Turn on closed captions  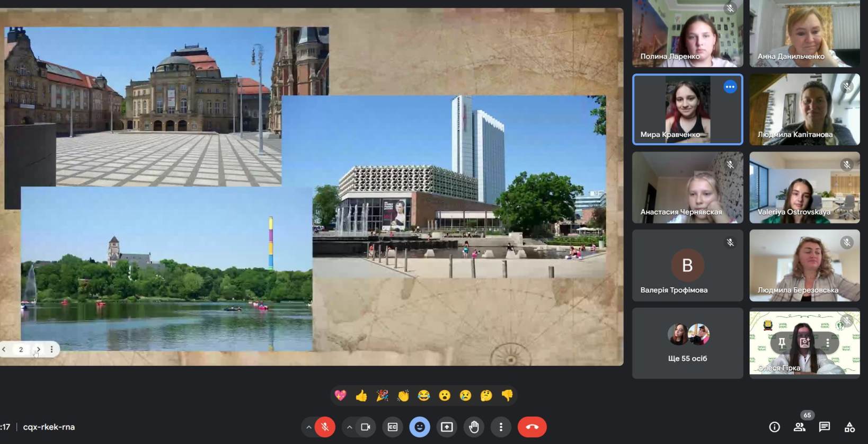[393, 427]
